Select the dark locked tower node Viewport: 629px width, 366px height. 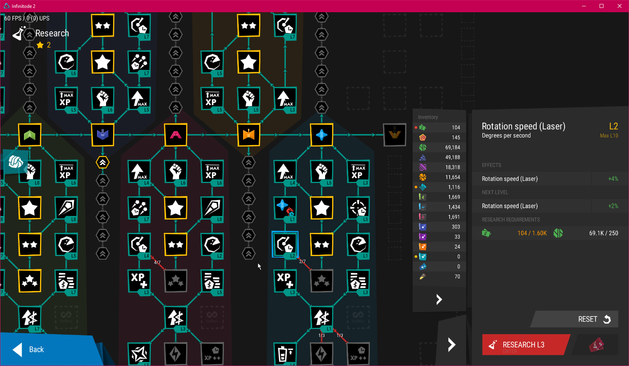click(394, 135)
